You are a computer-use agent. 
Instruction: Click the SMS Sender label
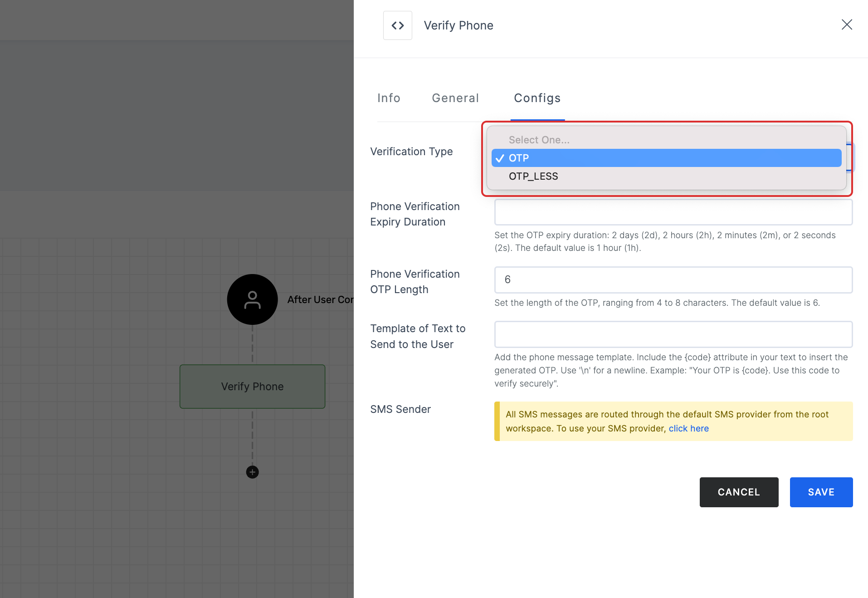400,409
